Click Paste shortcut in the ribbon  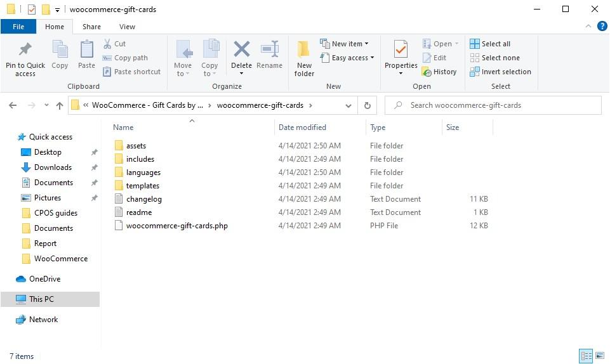tap(131, 72)
